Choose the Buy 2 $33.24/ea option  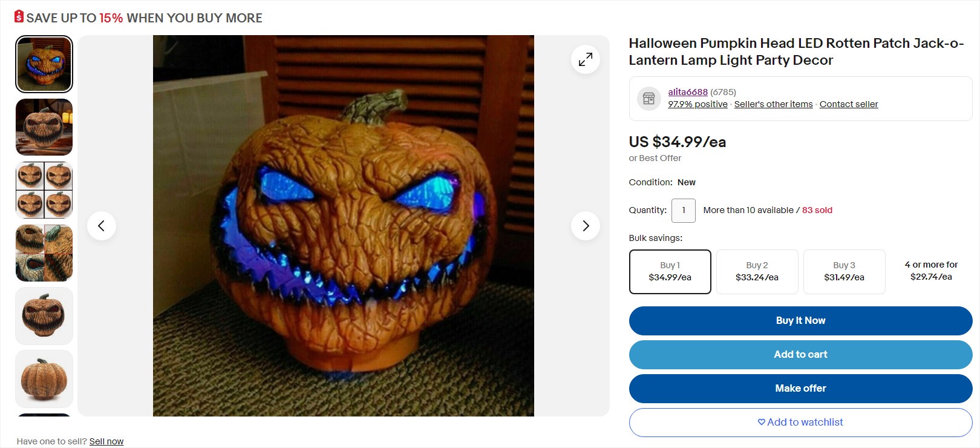(757, 272)
